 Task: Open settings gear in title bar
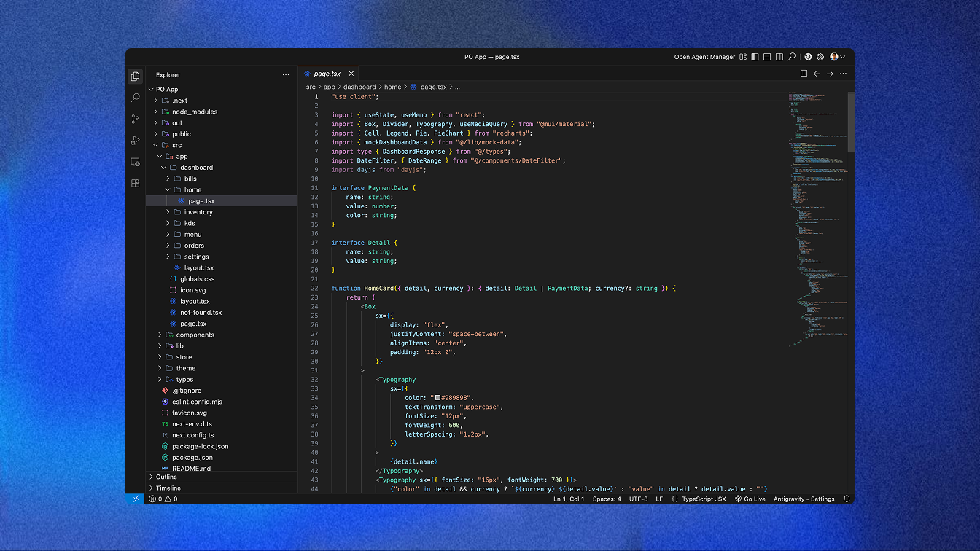[820, 57]
